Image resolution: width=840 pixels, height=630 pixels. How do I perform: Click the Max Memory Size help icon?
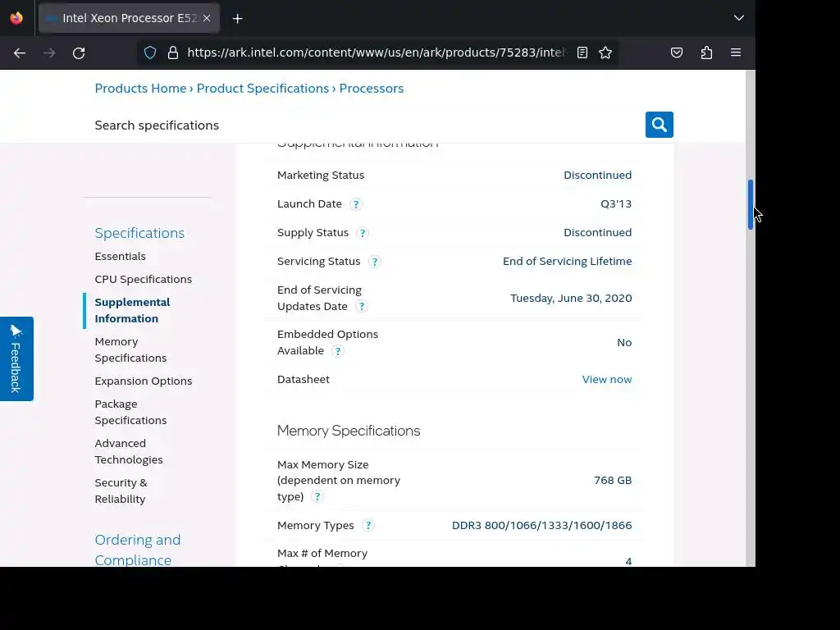[x=317, y=496]
